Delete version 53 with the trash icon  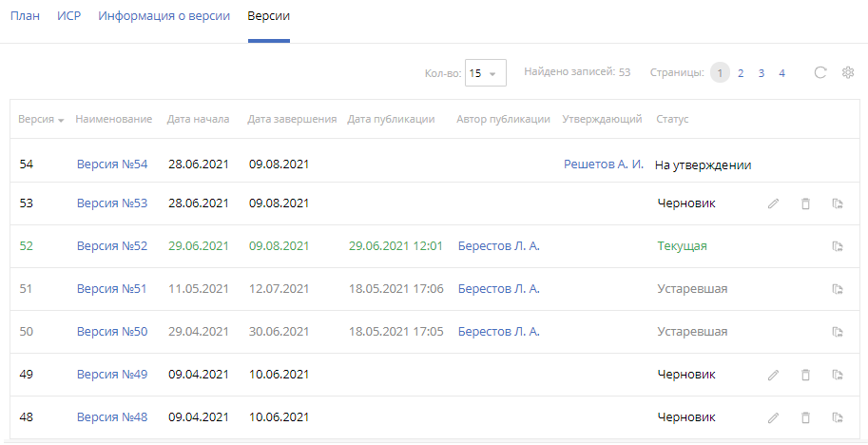pos(805,203)
